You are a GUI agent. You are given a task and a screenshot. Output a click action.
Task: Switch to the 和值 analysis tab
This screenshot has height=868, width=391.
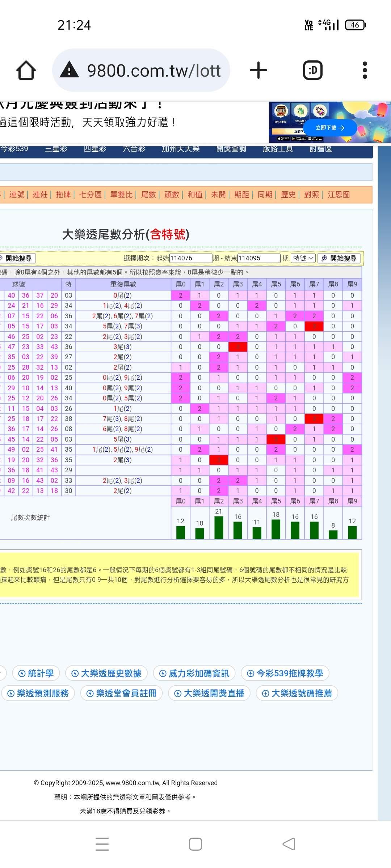tap(195, 195)
